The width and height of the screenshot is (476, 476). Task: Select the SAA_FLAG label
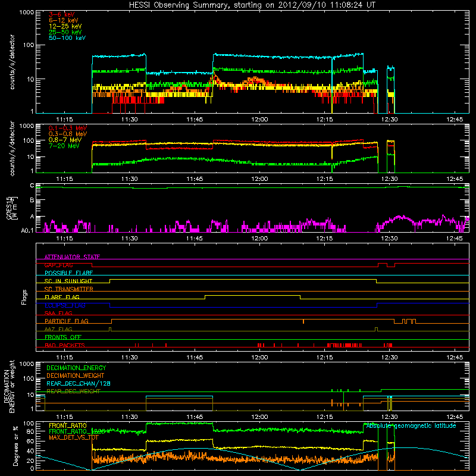58,313
